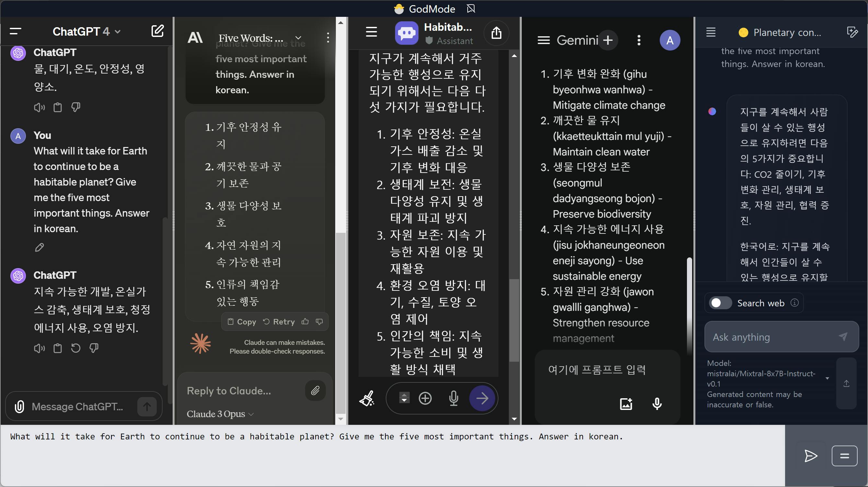Click the microphone icon in Gemini prompt box
868x487 pixels.
tap(657, 403)
